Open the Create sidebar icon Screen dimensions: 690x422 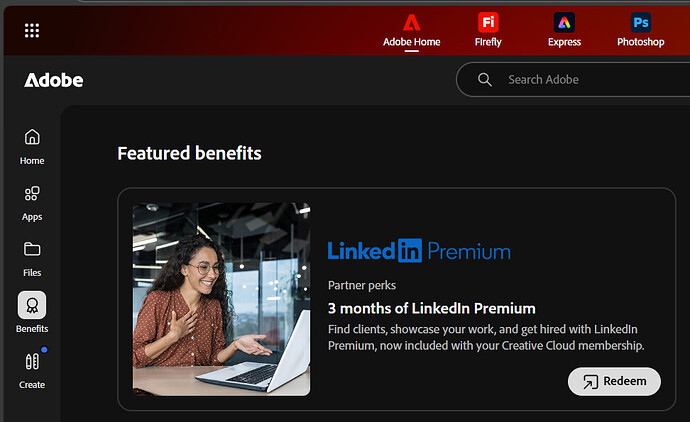click(x=32, y=361)
